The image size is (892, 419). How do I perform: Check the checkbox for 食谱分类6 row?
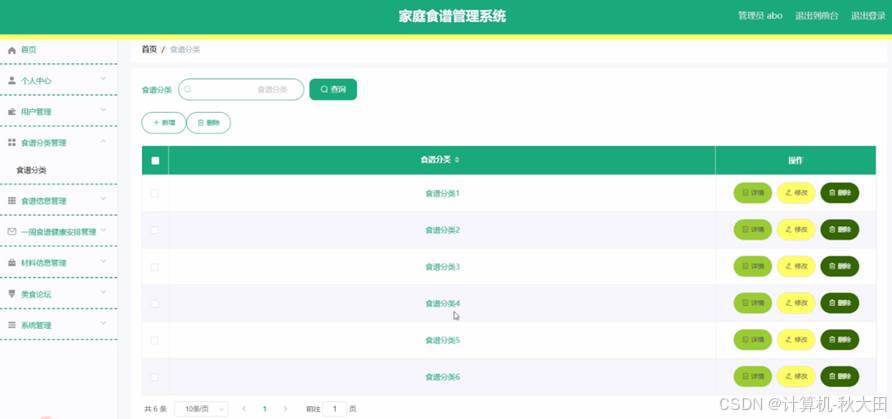tap(154, 377)
